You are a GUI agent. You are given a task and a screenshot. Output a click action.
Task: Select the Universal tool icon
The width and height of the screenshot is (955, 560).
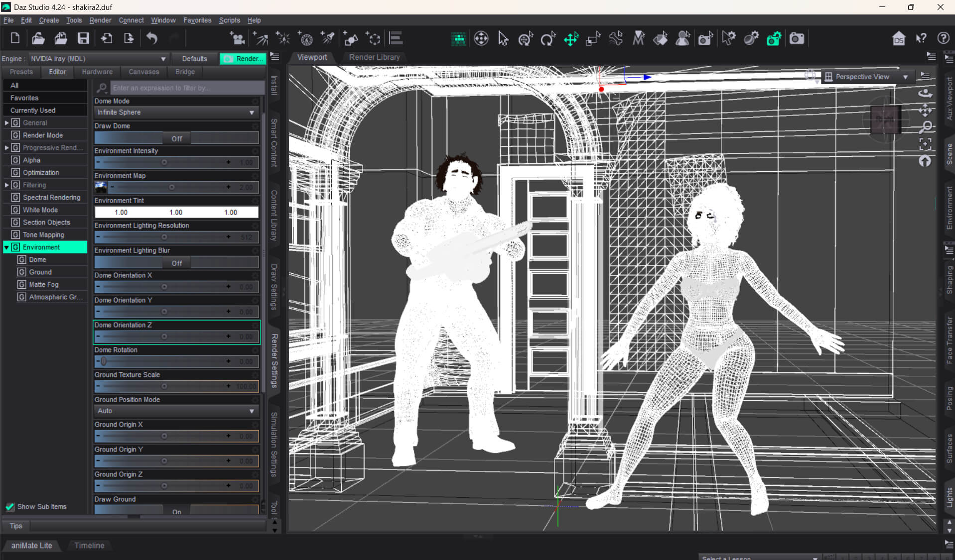point(526,38)
